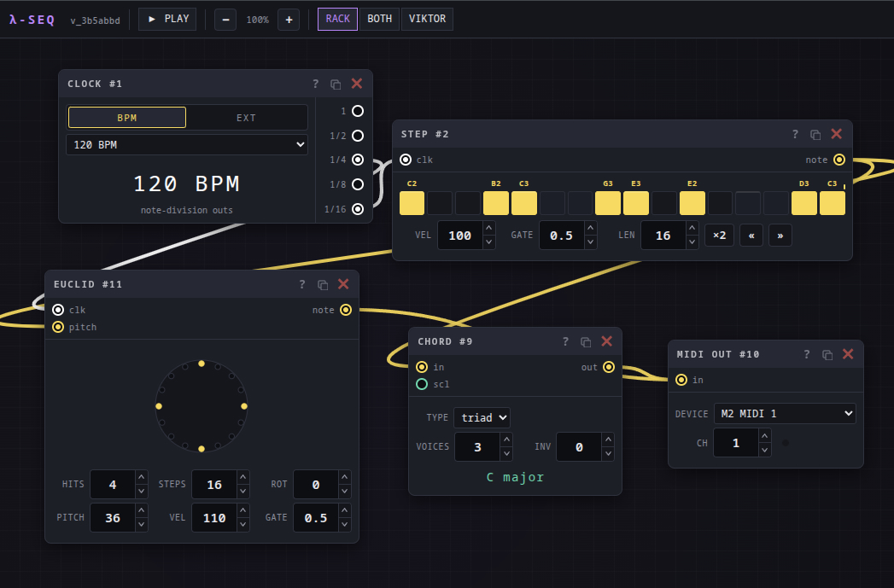Delete the Step #2 module
This screenshot has width=894, height=588.
[837, 134]
